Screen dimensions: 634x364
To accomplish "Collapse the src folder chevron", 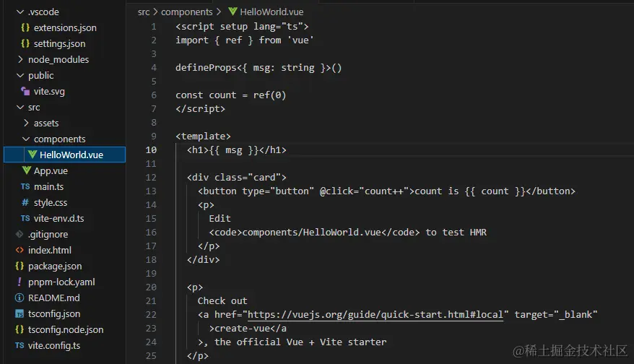I will (19, 107).
